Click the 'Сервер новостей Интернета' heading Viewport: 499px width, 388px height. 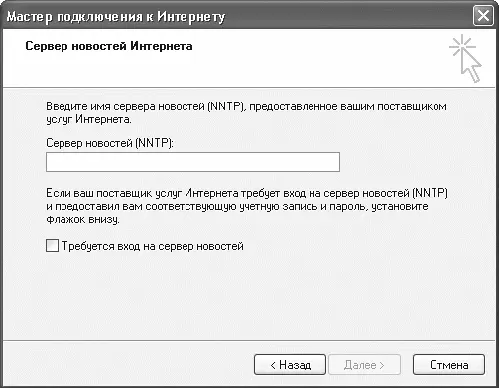point(109,46)
